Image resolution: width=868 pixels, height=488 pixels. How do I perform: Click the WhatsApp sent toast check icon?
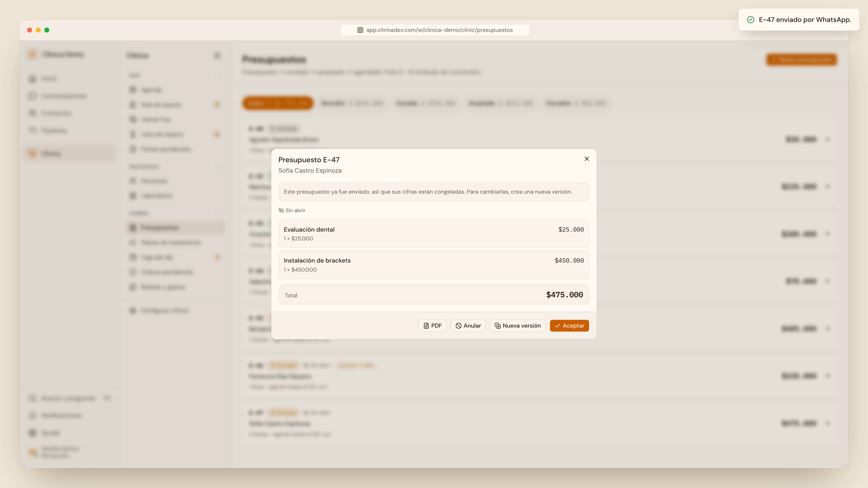[750, 19]
